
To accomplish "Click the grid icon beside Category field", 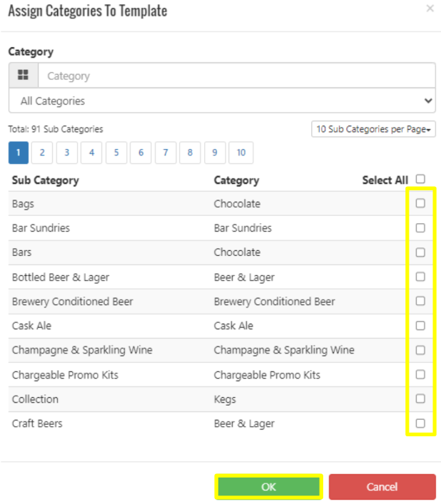I will click(x=23, y=76).
